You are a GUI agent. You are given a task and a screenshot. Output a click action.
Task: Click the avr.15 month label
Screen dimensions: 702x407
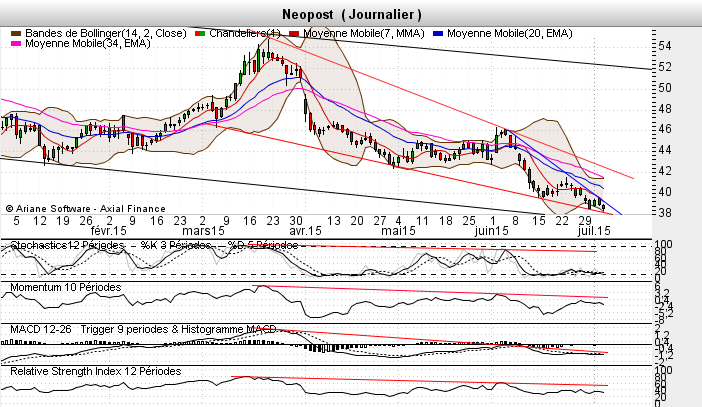pyautogui.click(x=305, y=231)
